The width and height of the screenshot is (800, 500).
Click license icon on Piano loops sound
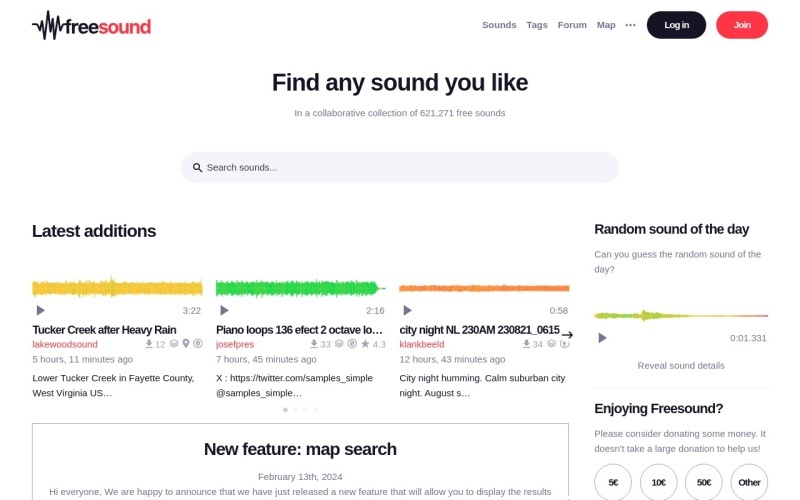click(x=352, y=344)
